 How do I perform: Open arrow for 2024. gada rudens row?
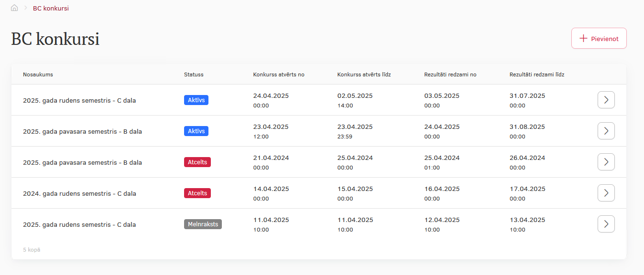click(606, 193)
